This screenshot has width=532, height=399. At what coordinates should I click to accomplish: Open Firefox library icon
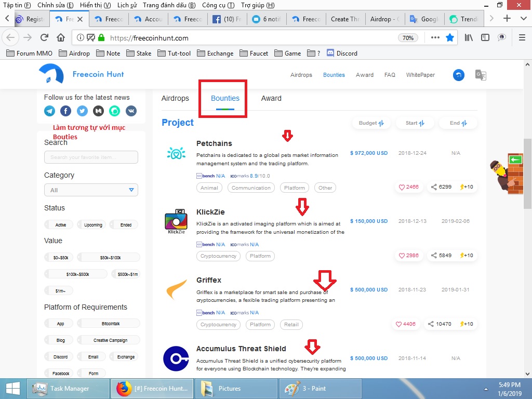click(x=469, y=37)
